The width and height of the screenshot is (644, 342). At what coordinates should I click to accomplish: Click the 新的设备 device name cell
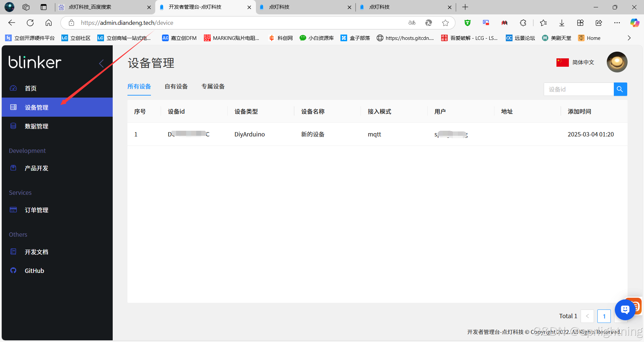pos(313,134)
